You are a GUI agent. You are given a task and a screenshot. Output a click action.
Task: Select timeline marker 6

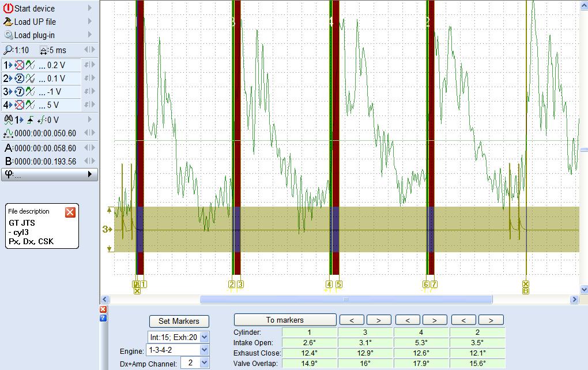pyautogui.click(x=426, y=285)
